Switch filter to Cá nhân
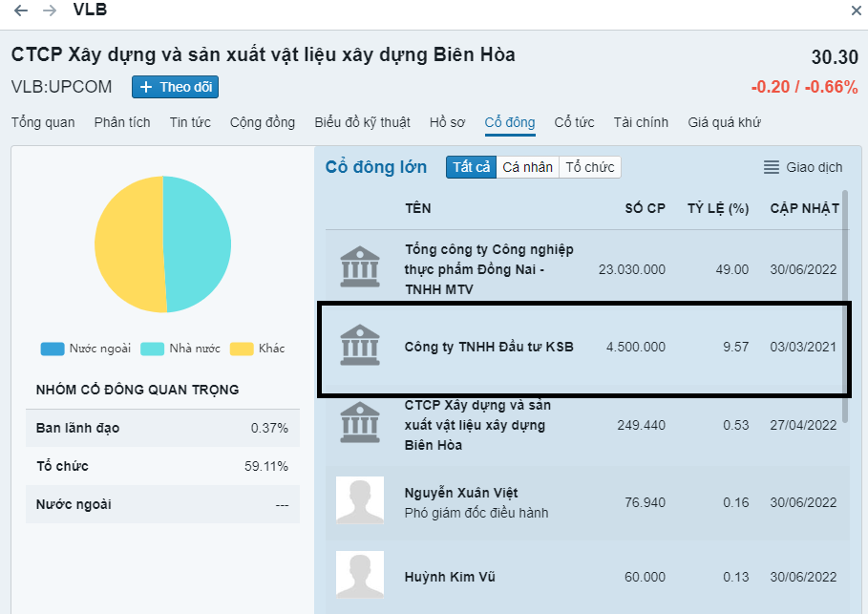Image resolution: width=868 pixels, height=614 pixels. [527, 167]
